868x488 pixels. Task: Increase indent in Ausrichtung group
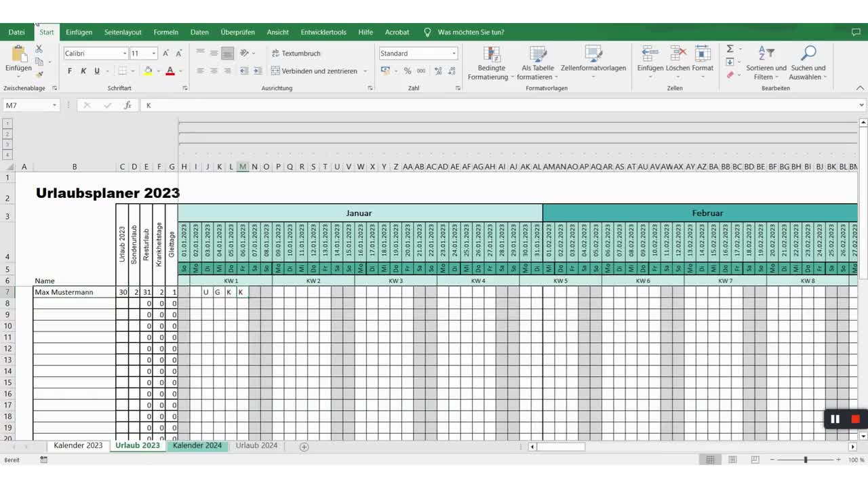click(x=258, y=71)
